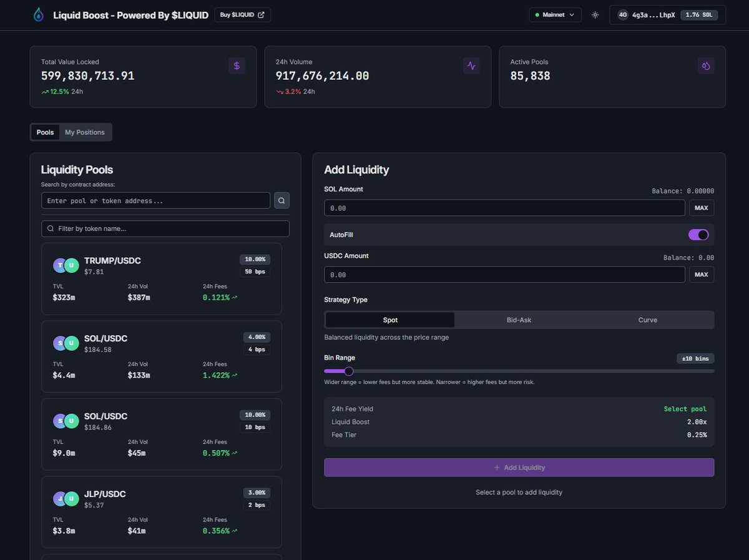
Task: Click the $323m TVL of TRUMP/USDC
Action: (64, 298)
